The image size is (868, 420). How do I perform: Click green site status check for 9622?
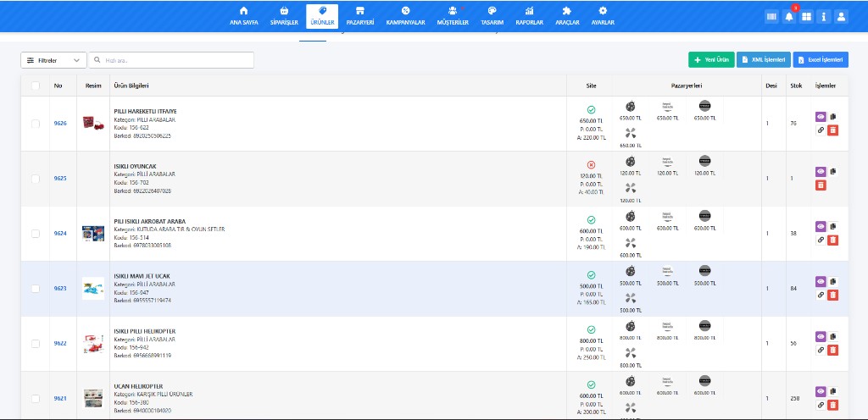click(x=591, y=329)
